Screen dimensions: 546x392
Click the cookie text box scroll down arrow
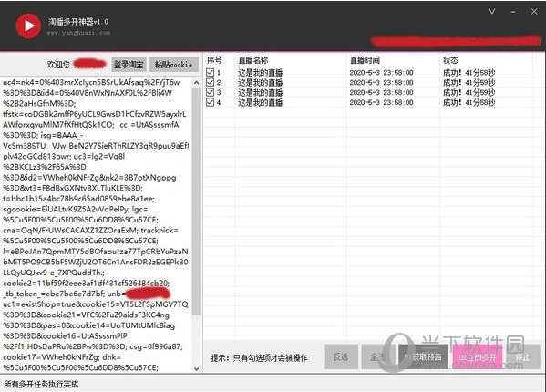[x=196, y=368]
